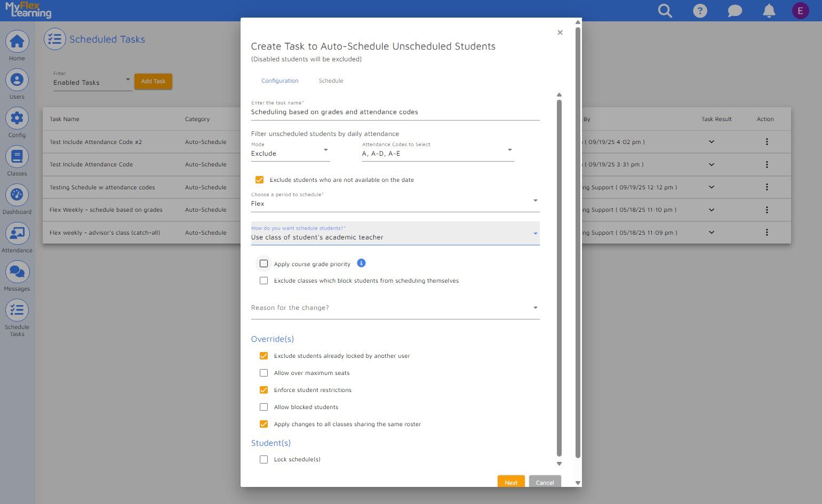This screenshot has height=504, width=822.
Task: Click the Add Task button
Action: pyautogui.click(x=153, y=81)
